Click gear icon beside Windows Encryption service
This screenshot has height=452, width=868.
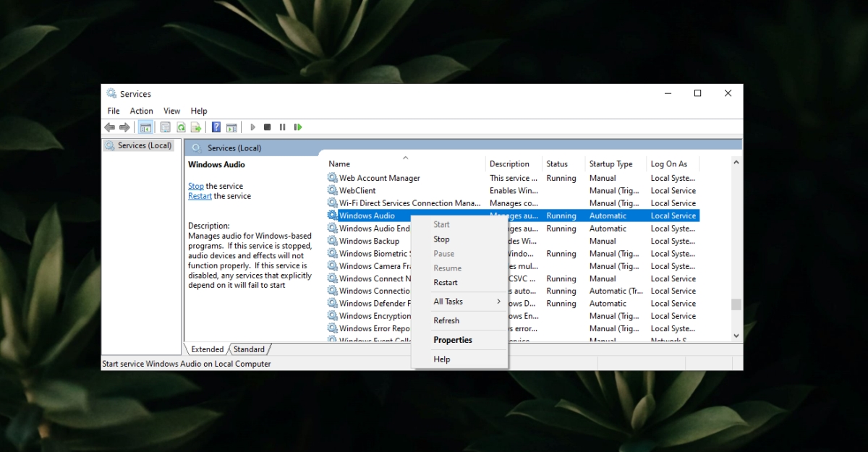pyautogui.click(x=332, y=316)
